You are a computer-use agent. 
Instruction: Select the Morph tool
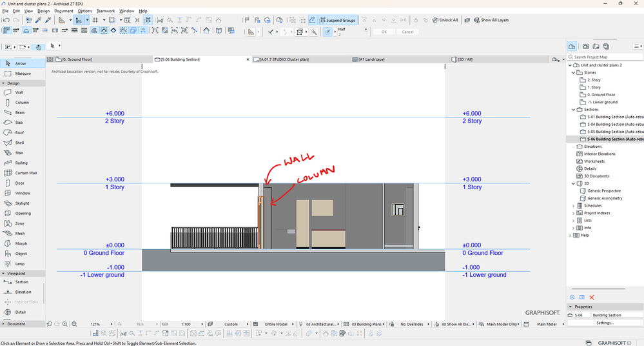click(21, 243)
